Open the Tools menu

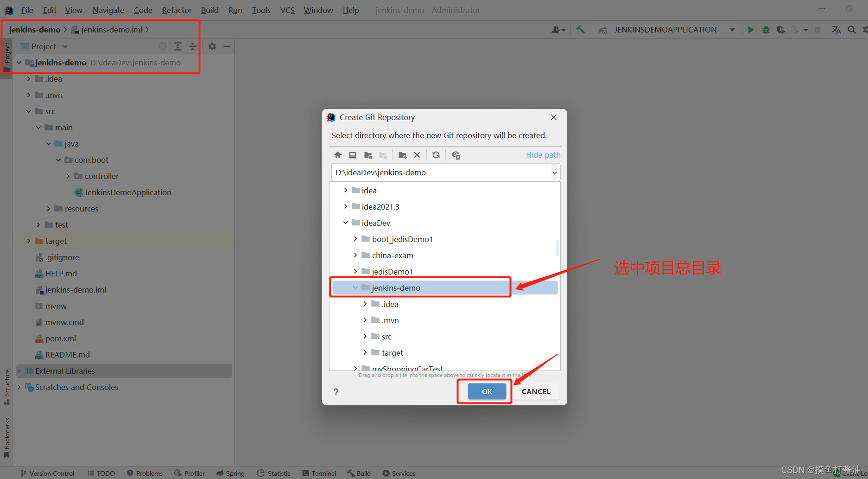tap(261, 10)
